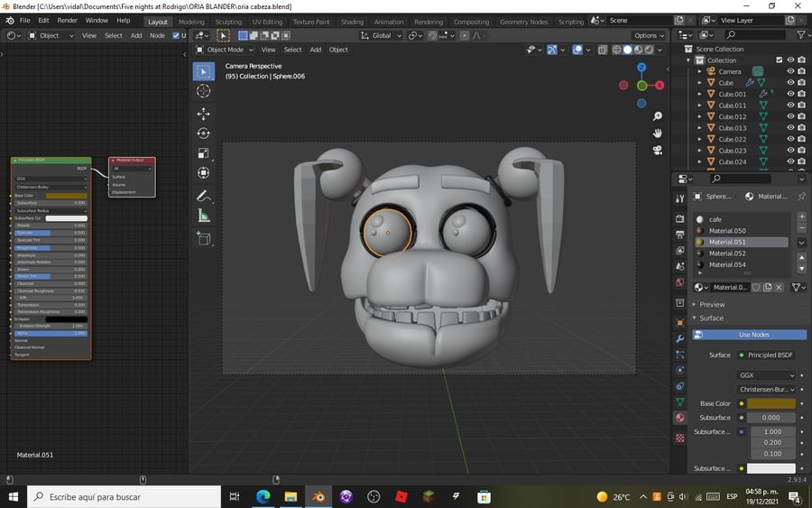Open the Render properties tab
Viewport: 812px width, 508px height.
(x=680, y=219)
